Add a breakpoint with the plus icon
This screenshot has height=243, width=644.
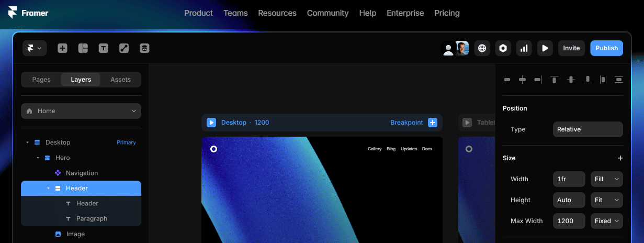[433, 123]
